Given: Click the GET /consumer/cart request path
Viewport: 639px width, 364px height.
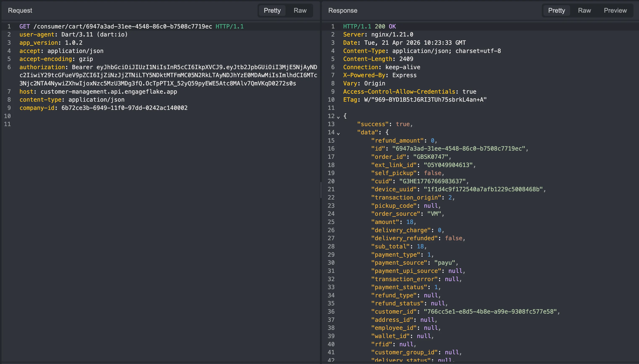Looking at the screenshot, I should [x=123, y=27].
